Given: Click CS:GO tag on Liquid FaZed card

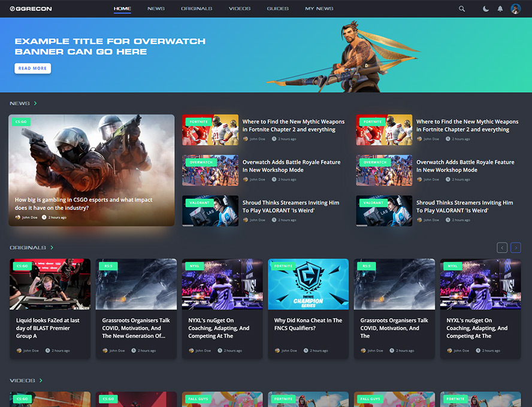Looking at the screenshot, I should 22,266.
